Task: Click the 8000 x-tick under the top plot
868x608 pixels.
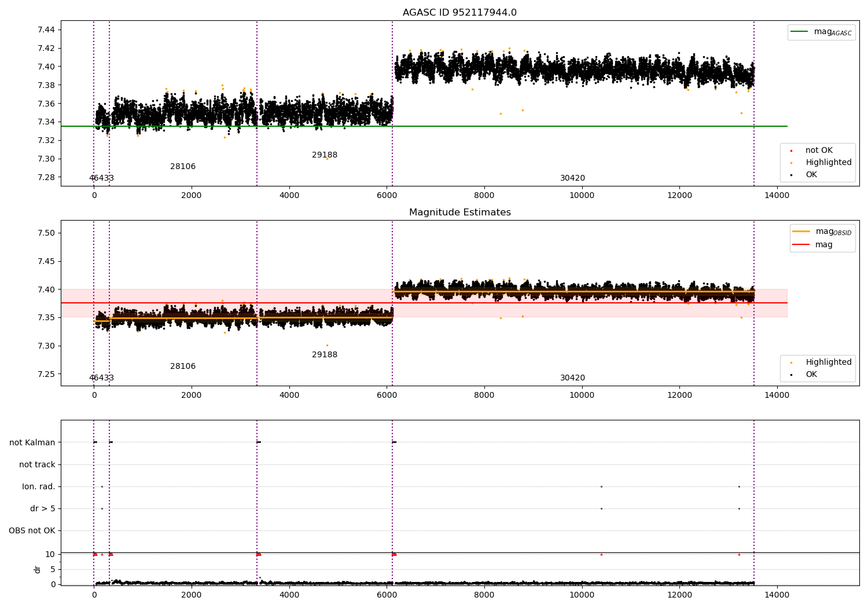Action: coord(484,196)
